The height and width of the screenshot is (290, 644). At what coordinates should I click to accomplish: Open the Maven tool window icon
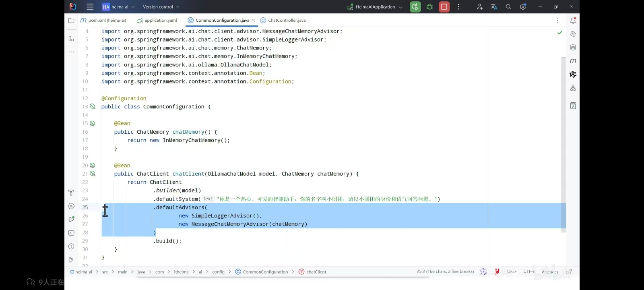tap(573, 61)
